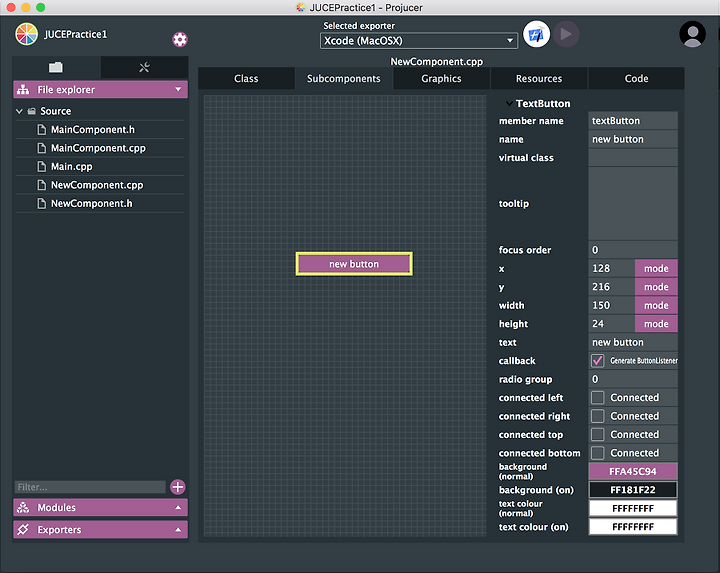Screen dimensions: 720x573
Task: Edit the y value 216
Action: pos(612,287)
